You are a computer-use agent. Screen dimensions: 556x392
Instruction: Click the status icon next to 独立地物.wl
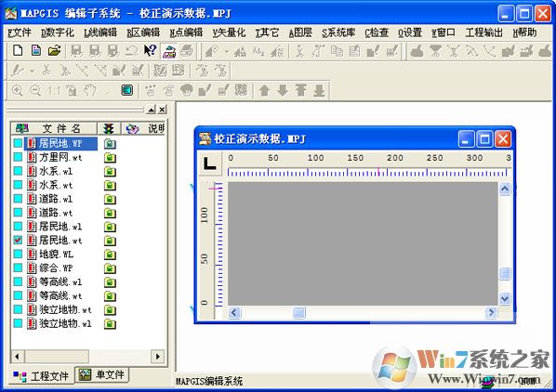(110, 323)
